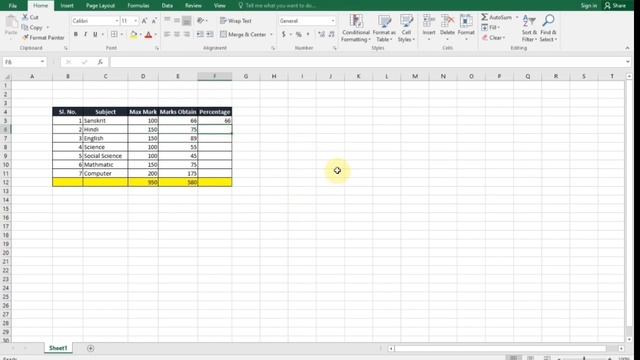
Task: Click the Paste clipboard icon
Action: [x=11, y=22]
